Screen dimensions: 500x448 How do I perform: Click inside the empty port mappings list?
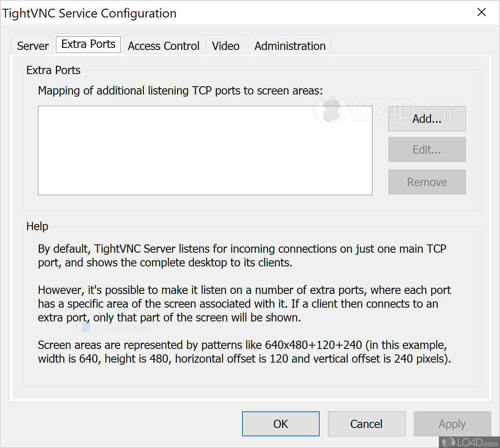pos(205,150)
